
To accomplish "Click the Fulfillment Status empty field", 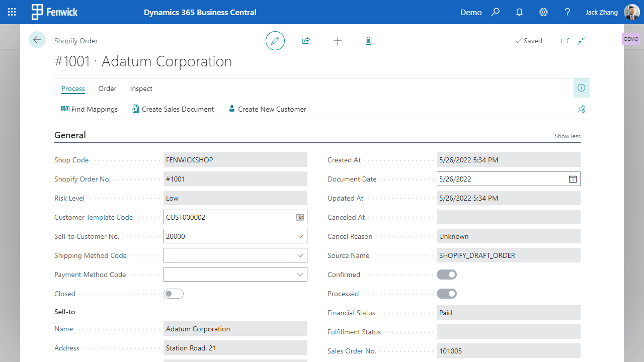I will tap(509, 332).
